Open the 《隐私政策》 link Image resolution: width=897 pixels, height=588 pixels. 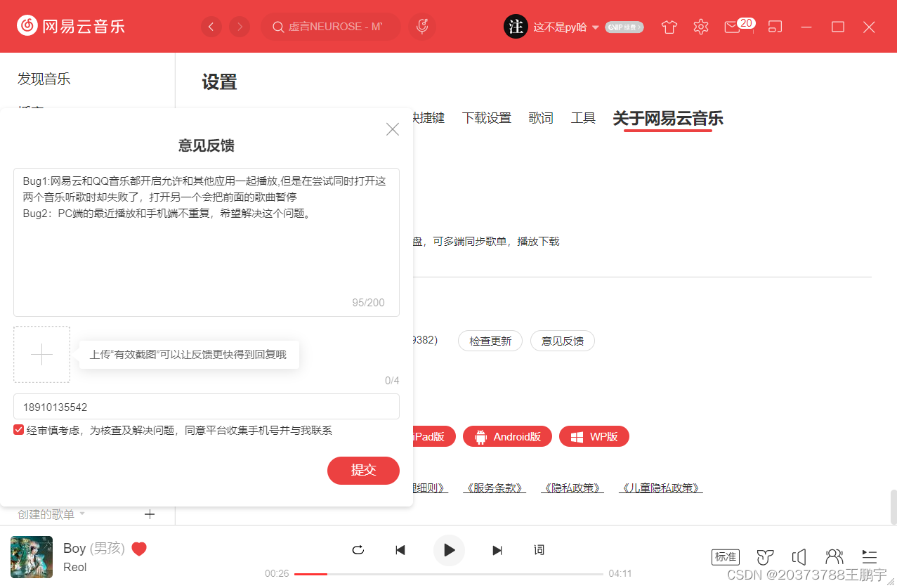pyautogui.click(x=572, y=488)
